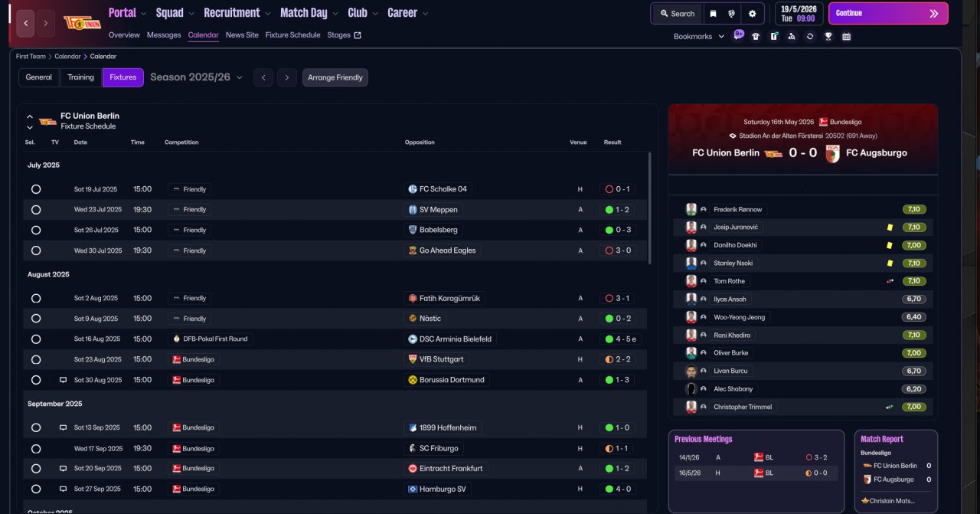Go to the previous season arrow
Viewport: 980px width, 514px height.
(x=263, y=77)
